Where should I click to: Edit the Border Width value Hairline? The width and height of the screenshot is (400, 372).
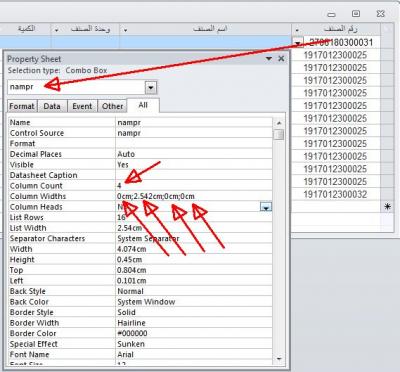coord(194,323)
